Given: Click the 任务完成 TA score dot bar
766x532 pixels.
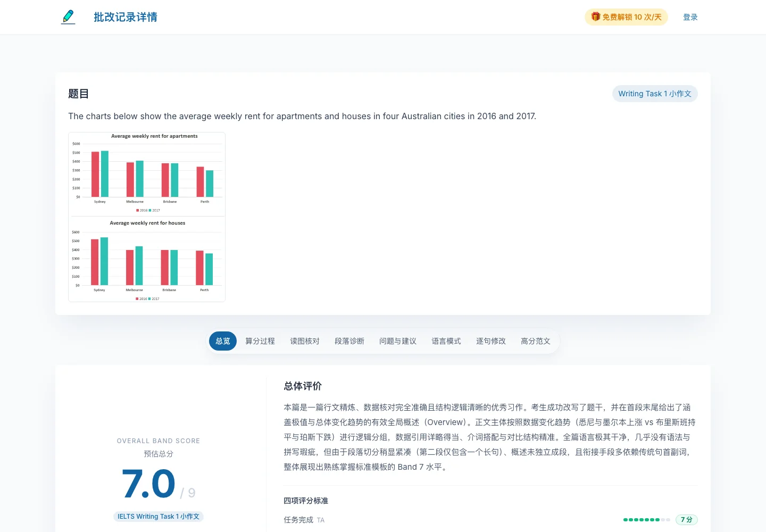Looking at the screenshot, I should (x=646, y=520).
